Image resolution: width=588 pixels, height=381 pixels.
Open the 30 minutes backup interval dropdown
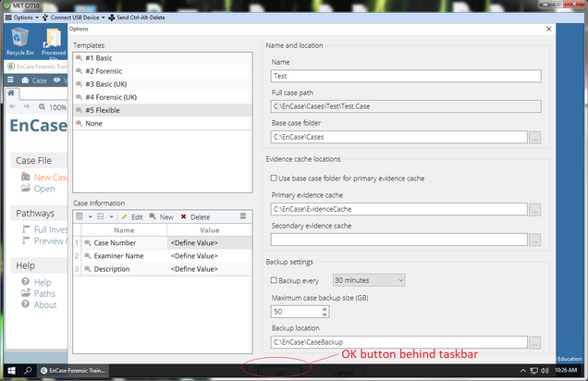[368, 280]
